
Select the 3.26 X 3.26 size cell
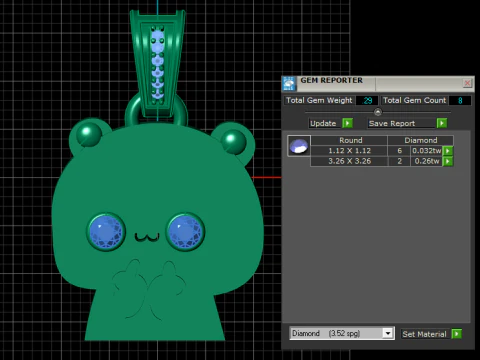tap(349, 161)
